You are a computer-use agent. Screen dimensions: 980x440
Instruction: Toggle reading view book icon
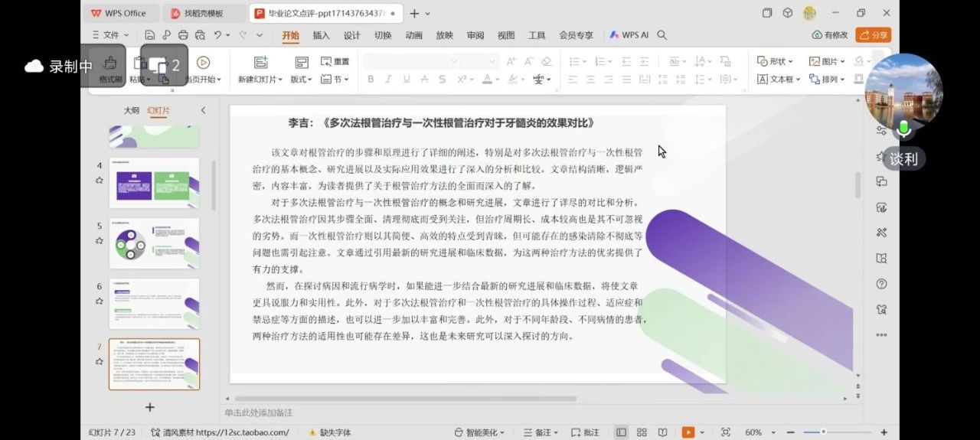(x=662, y=432)
